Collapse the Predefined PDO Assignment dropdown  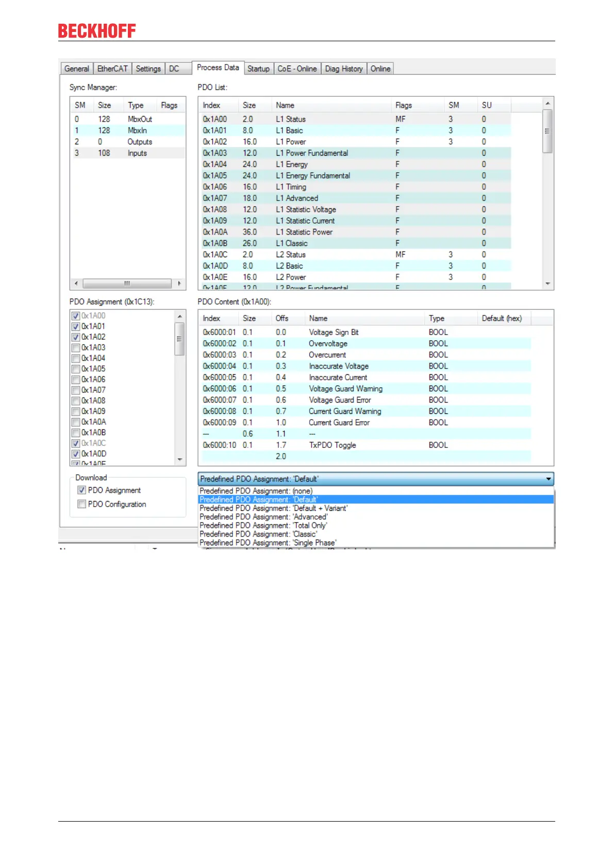(549, 479)
